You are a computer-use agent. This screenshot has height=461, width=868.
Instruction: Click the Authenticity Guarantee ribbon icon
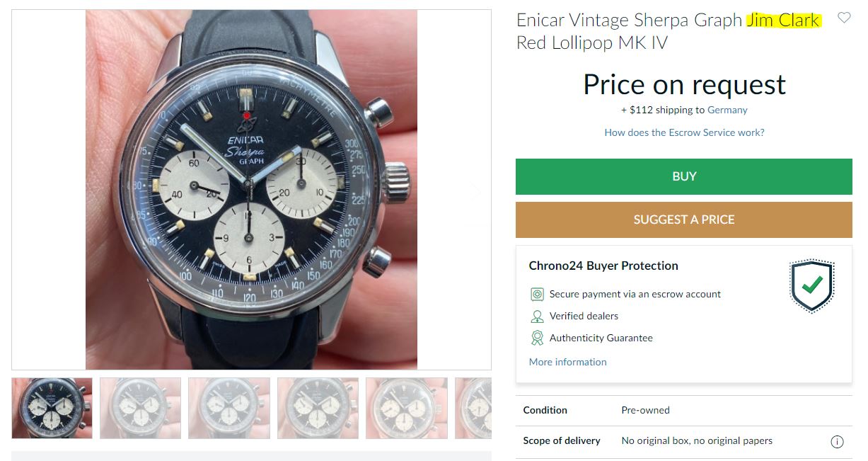click(537, 338)
